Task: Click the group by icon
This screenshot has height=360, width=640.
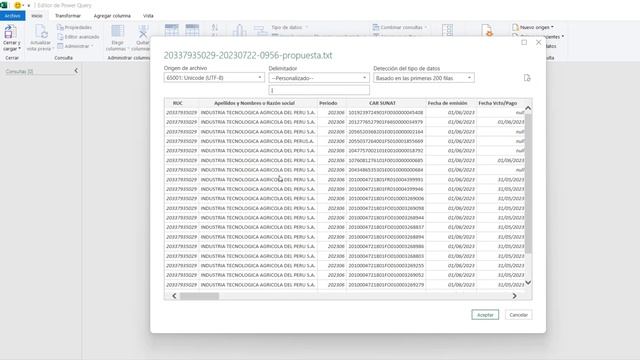Action: point(260,31)
